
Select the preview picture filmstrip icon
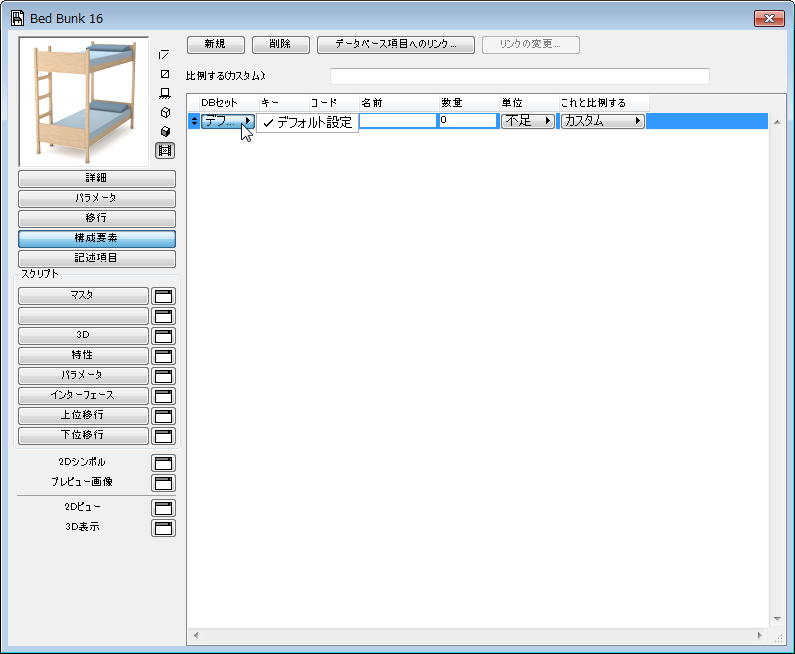[165, 151]
